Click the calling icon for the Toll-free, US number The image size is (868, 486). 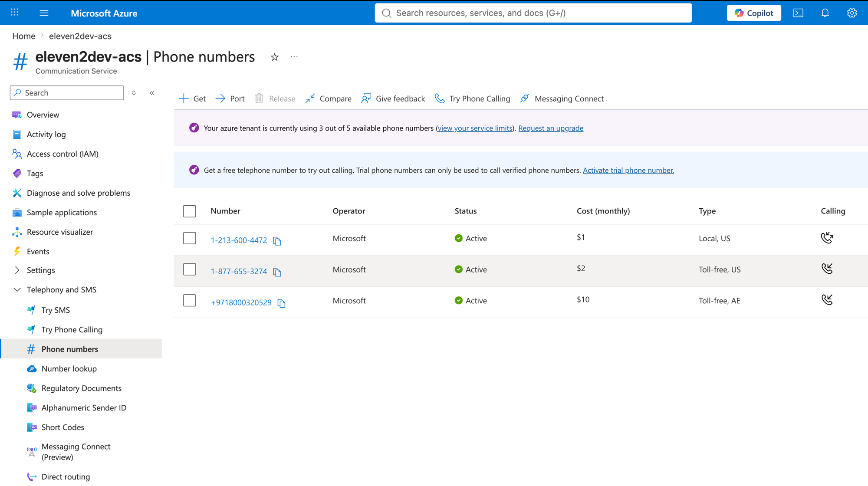[x=827, y=269]
